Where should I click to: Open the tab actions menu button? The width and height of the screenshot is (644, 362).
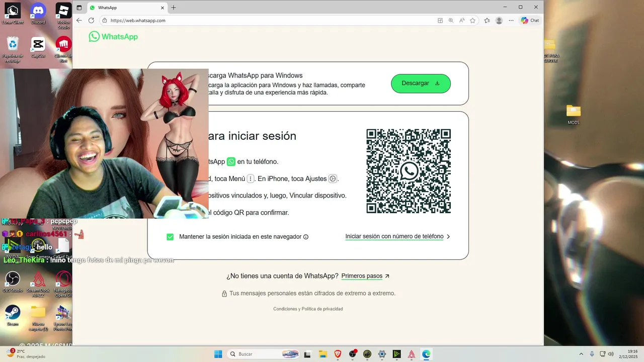coord(79,8)
